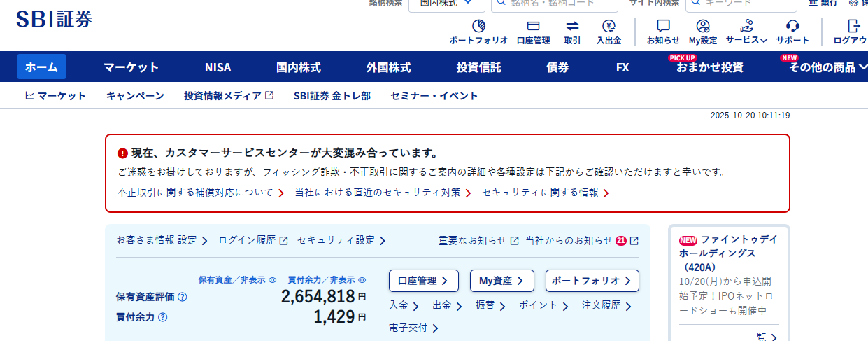Focus the 銘柄名・銘柄コード search field
This screenshot has width=868, height=341.
[554, 4]
